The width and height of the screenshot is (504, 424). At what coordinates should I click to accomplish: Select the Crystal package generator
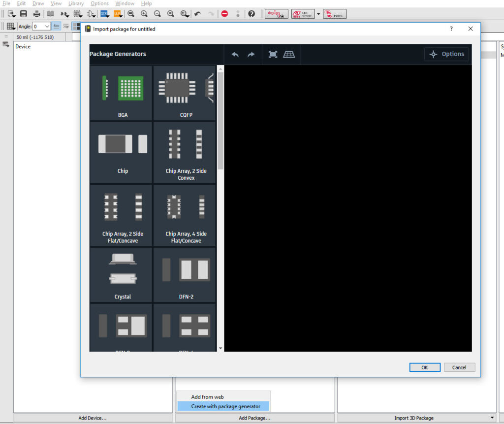coord(121,275)
